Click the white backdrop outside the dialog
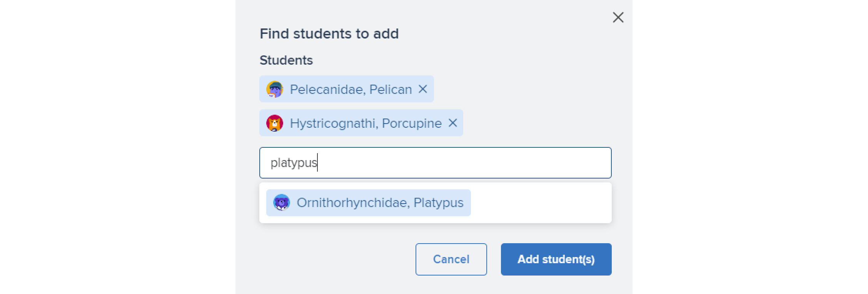 [115, 146]
